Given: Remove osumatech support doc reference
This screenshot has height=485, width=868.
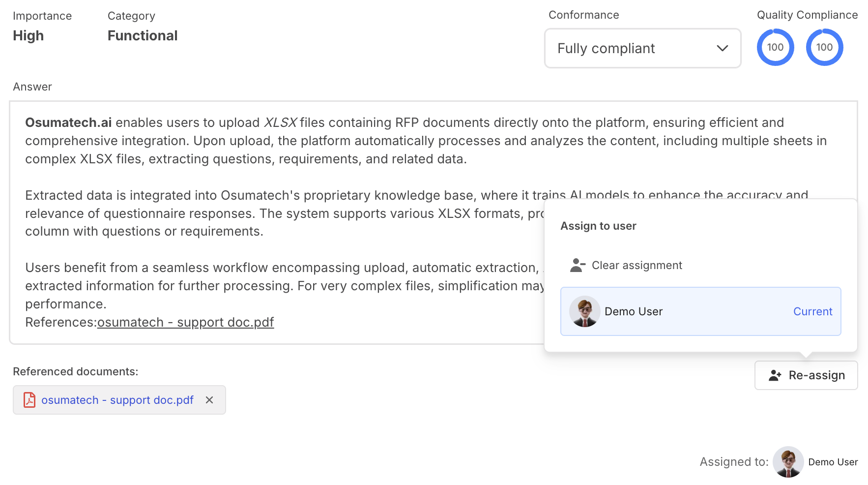Looking at the screenshot, I should pos(209,400).
